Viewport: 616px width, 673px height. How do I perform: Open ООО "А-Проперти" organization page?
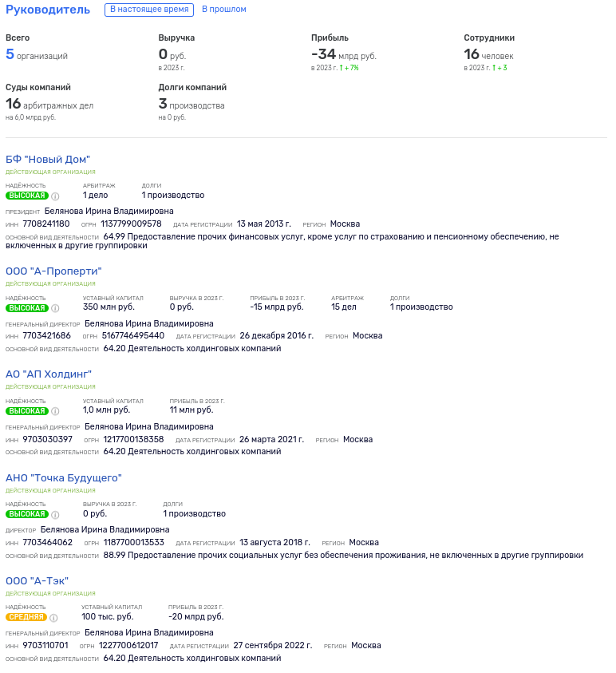click(x=53, y=271)
